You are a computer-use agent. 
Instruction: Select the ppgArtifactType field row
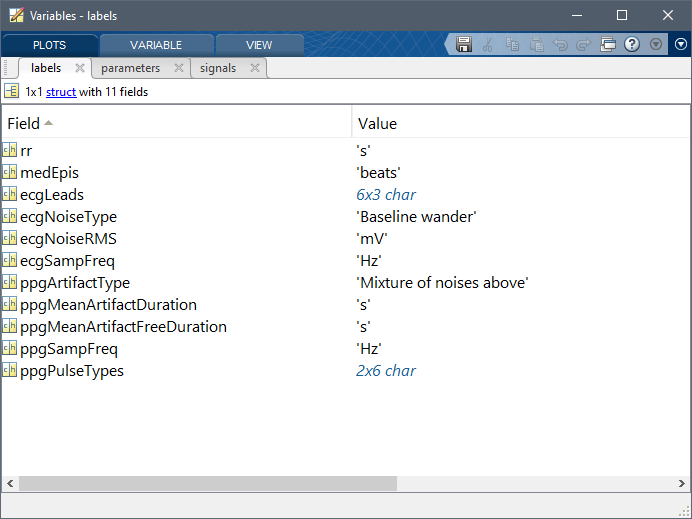click(75, 283)
